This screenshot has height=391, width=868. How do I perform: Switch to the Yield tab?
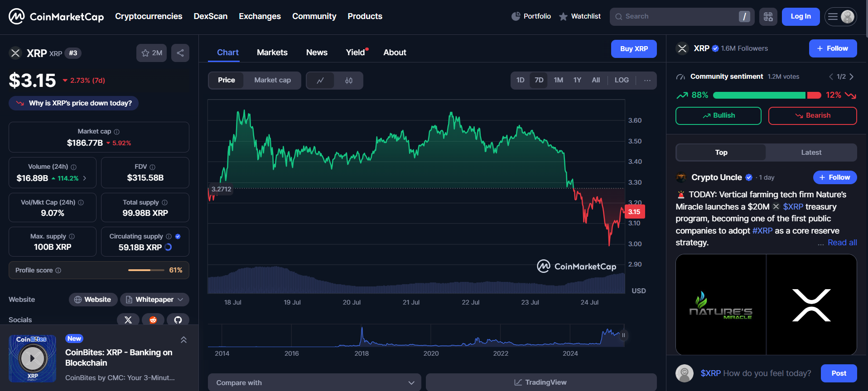coord(356,52)
